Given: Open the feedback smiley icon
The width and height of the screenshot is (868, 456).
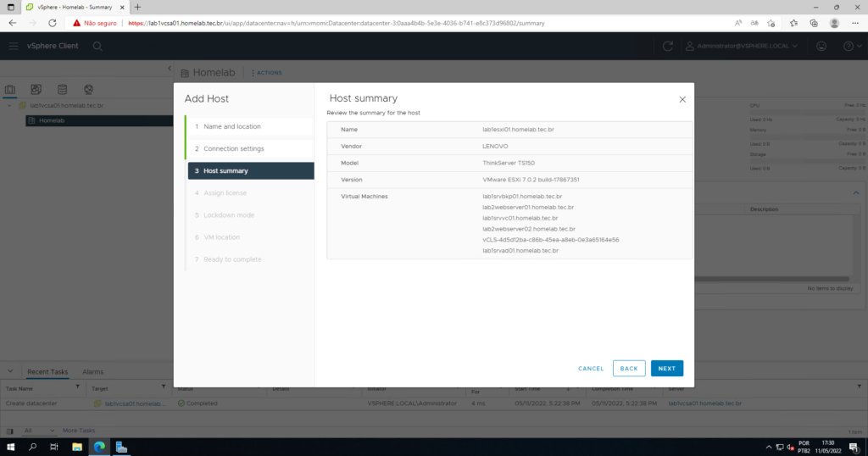Looking at the screenshot, I should 821,46.
